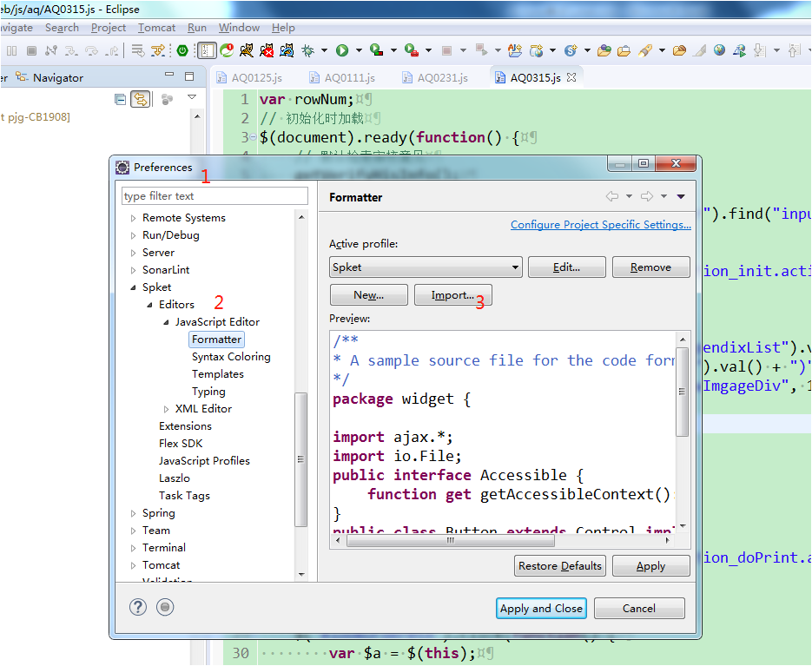Click the New Spring S icon
812x666 pixels.
[571, 50]
